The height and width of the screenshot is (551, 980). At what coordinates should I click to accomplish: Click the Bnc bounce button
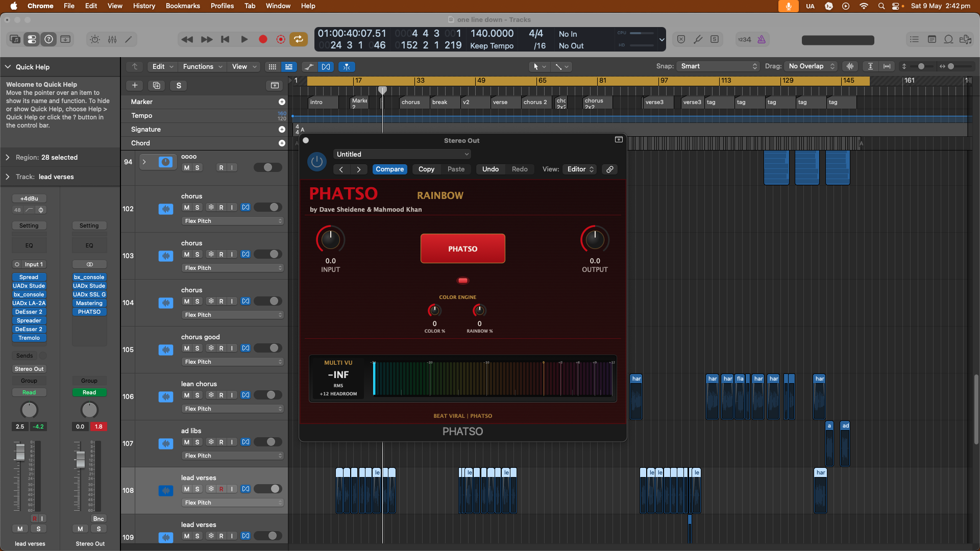(99, 519)
